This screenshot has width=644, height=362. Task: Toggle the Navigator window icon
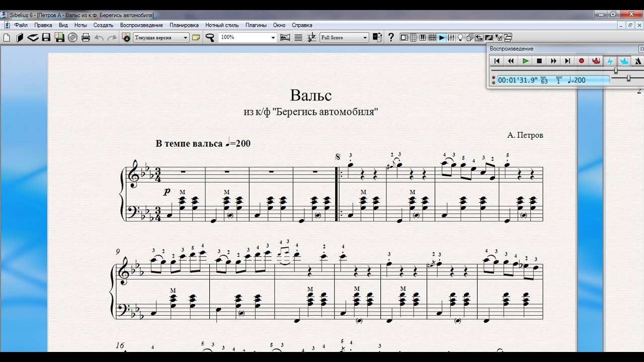404,37
